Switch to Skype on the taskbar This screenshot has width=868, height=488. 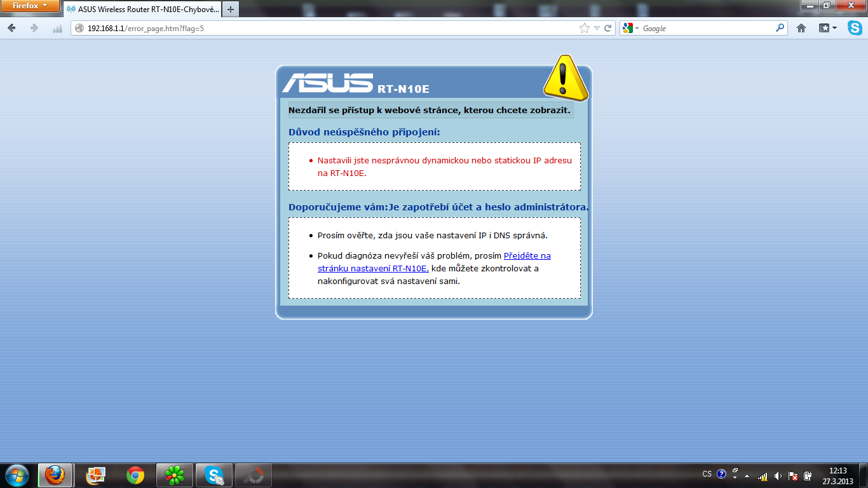(x=214, y=475)
